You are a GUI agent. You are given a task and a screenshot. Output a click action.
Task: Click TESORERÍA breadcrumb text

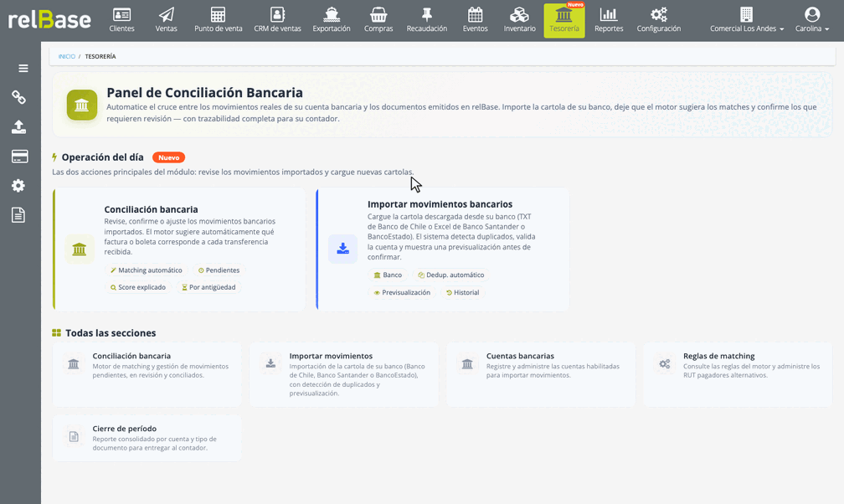[x=100, y=57]
